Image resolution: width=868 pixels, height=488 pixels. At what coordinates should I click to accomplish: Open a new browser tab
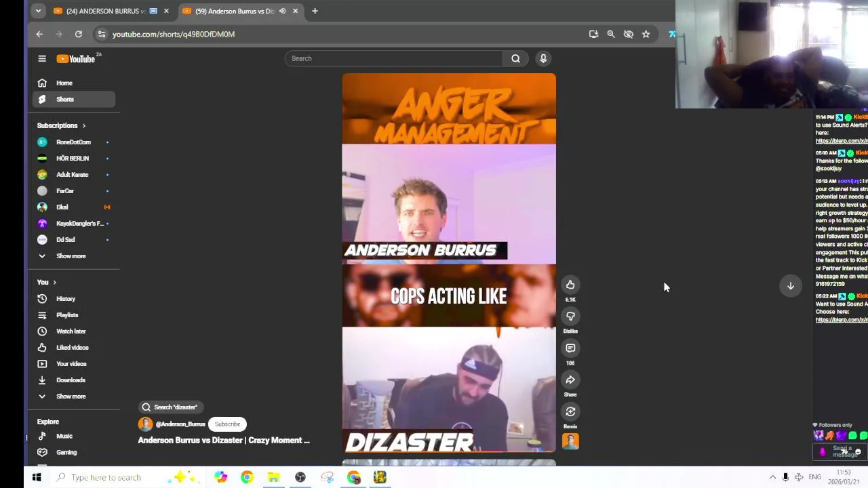click(315, 11)
